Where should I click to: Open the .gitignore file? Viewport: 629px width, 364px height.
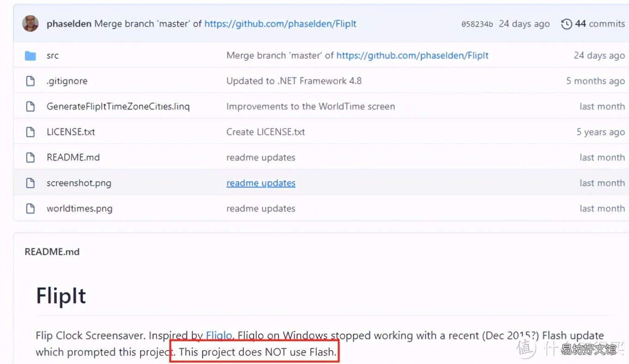(x=67, y=81)
